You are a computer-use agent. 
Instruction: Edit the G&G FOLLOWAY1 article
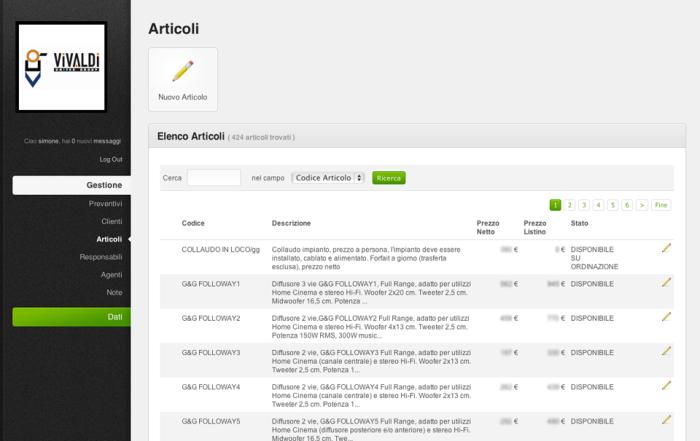[666, 282]
